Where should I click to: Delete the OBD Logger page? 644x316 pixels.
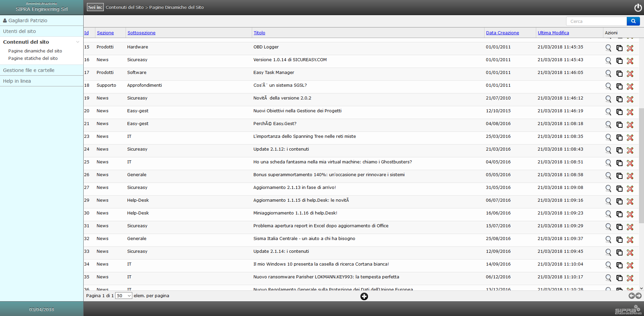(x=630, y=48)
